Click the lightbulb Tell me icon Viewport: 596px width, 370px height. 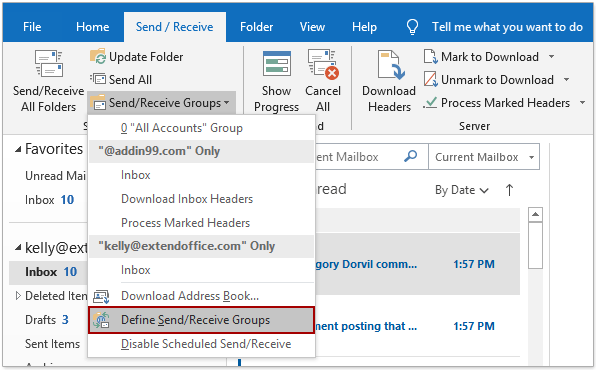coord(412,27)
